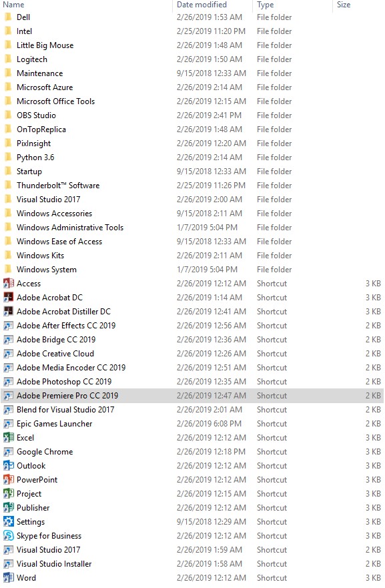Image resolution: width=385 pixels, height=588 pixels.
Task: Click the Adobe Premiere Pro CC 2019 icon
Action: [8, 396]
